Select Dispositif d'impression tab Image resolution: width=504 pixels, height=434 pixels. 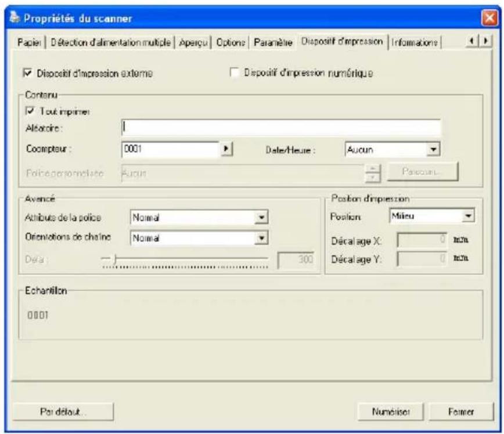coord(342,41)
